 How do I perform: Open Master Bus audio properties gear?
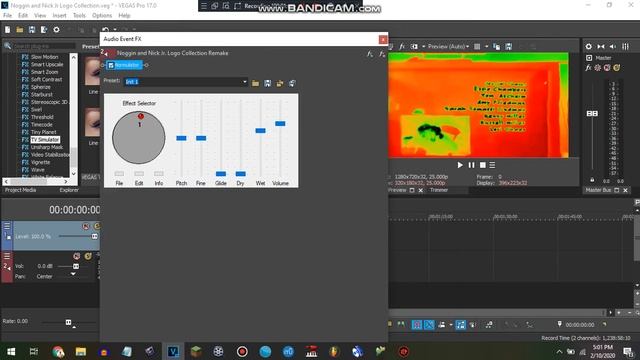click(589, 47)
